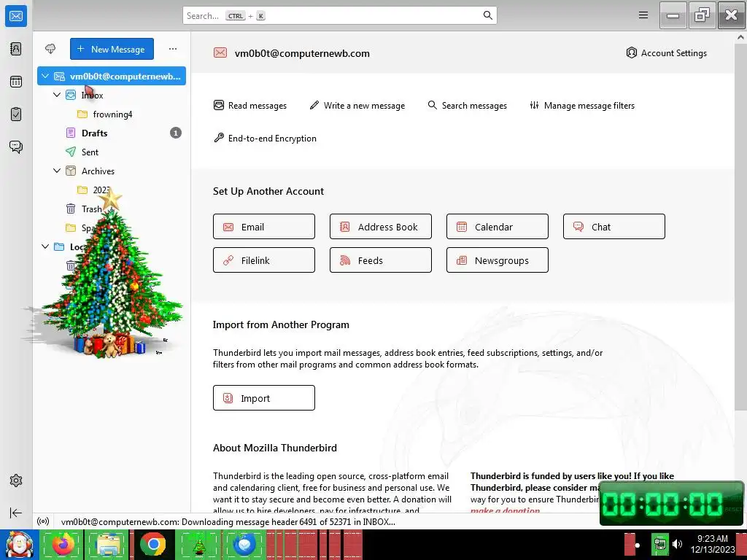Set up an Address Book

click(381, 227)
